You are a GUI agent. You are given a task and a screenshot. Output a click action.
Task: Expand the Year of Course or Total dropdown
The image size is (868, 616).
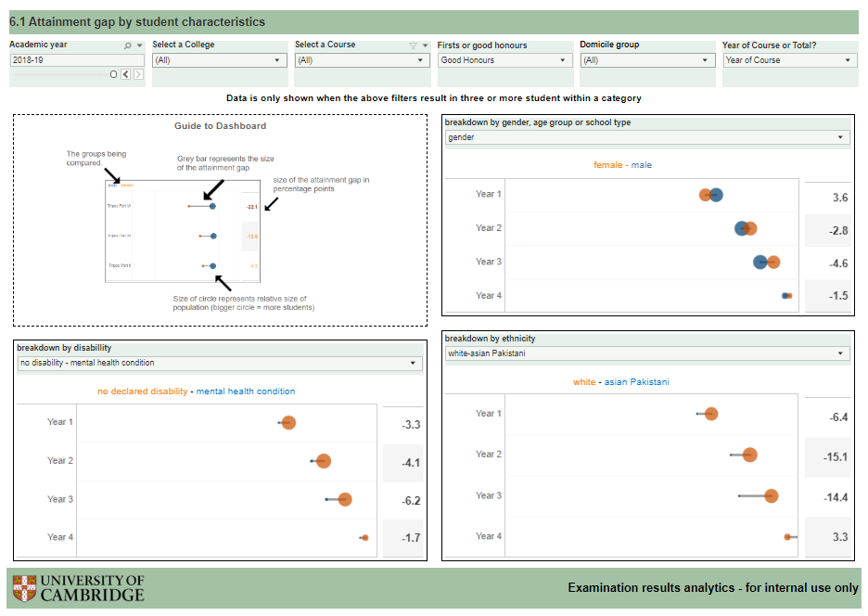(790, 60)
